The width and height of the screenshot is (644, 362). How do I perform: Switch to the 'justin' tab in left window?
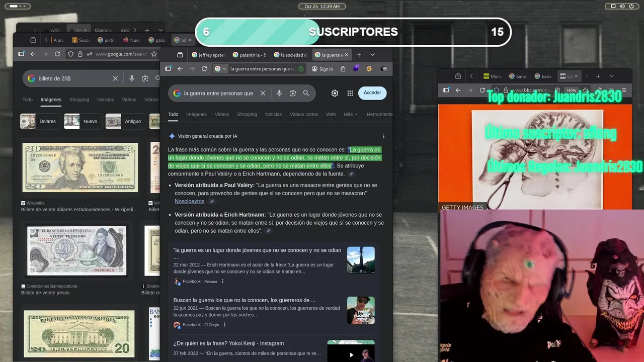[107, 40]
